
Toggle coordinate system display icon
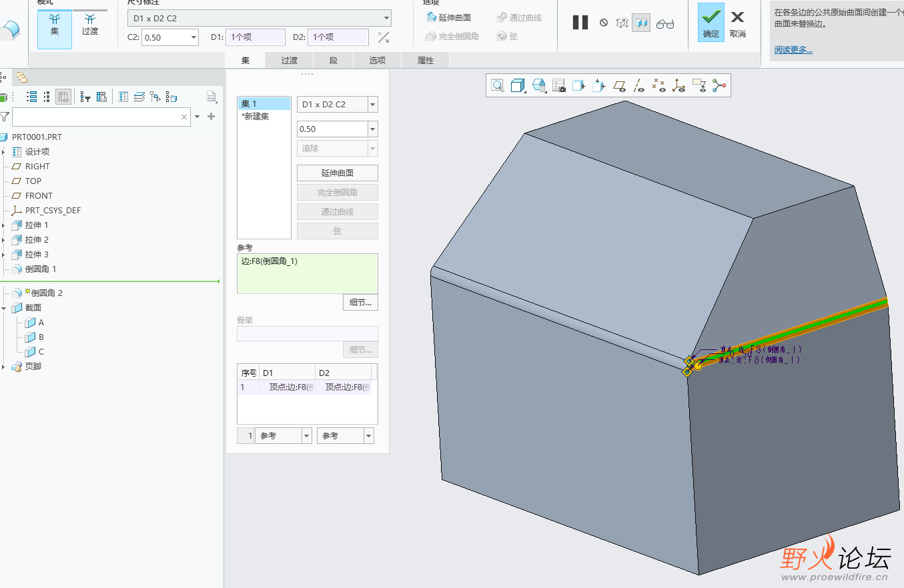(679, 85)
